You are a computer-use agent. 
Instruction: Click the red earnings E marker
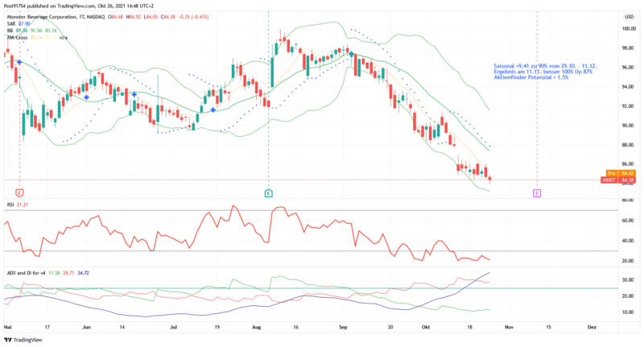click(19, 192)
